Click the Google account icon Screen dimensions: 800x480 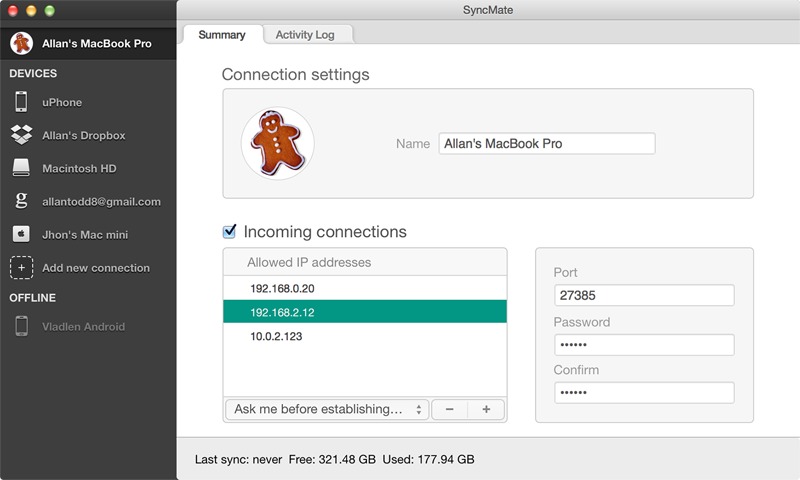pyautogui.click(x=21, y=200)
